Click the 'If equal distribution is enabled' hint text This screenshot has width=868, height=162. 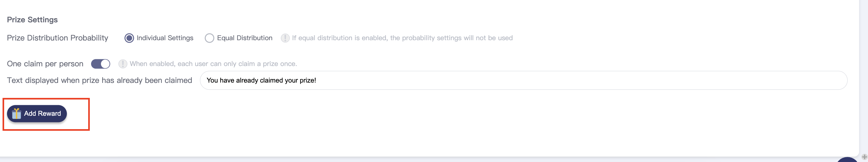tap(402, 38)
